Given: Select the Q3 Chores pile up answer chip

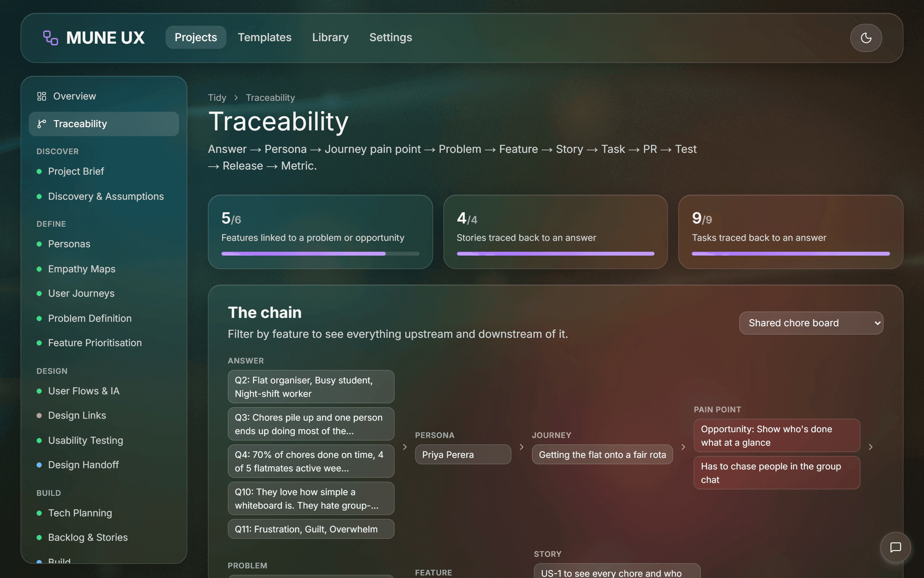Looking at the screenshot, I should point(311,424).
